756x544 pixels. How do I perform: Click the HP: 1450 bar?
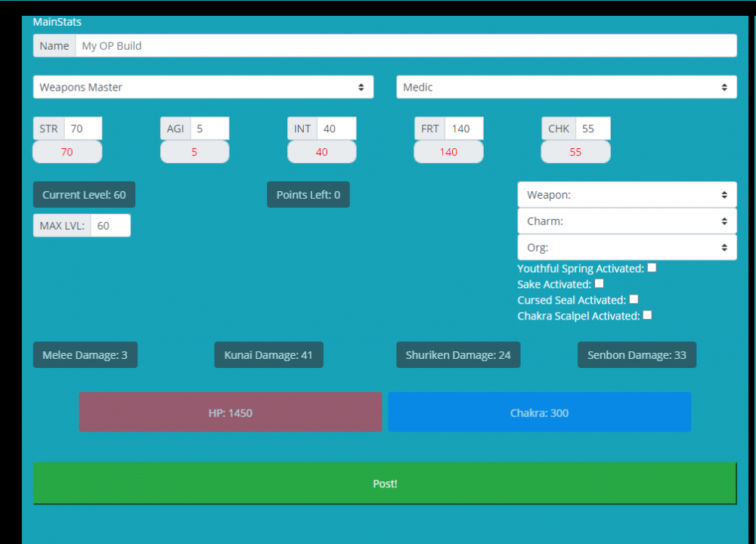(x=231, y=413)
